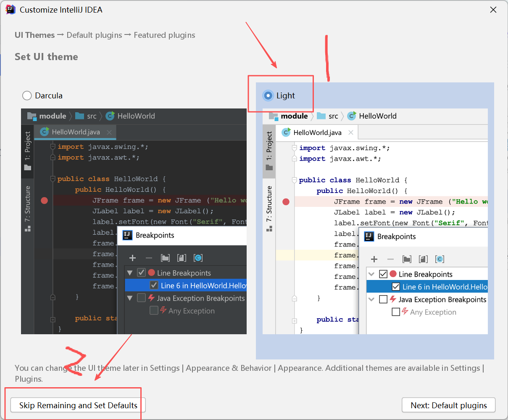
Task: Select HelloWorld.java tab in Light preview
Action: pos(317,132)
